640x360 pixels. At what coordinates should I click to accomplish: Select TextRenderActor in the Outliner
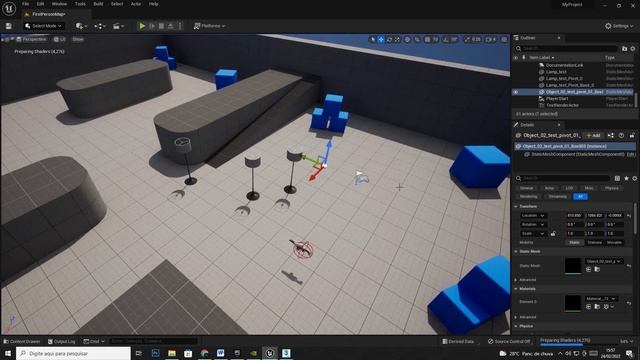click(562, 105)
